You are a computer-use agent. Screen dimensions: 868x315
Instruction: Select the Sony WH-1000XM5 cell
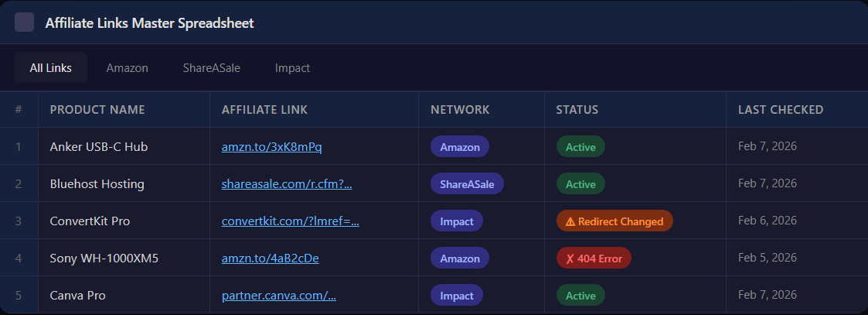pos(124,258)
